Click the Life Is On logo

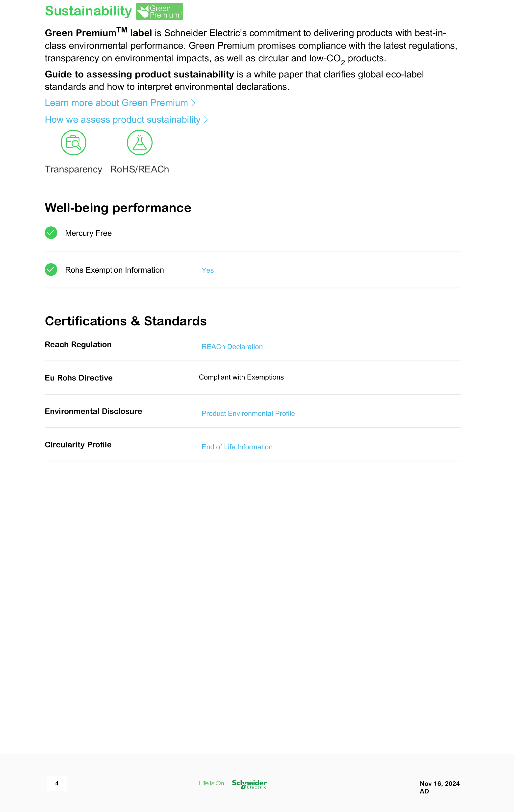tap(211, 783)
